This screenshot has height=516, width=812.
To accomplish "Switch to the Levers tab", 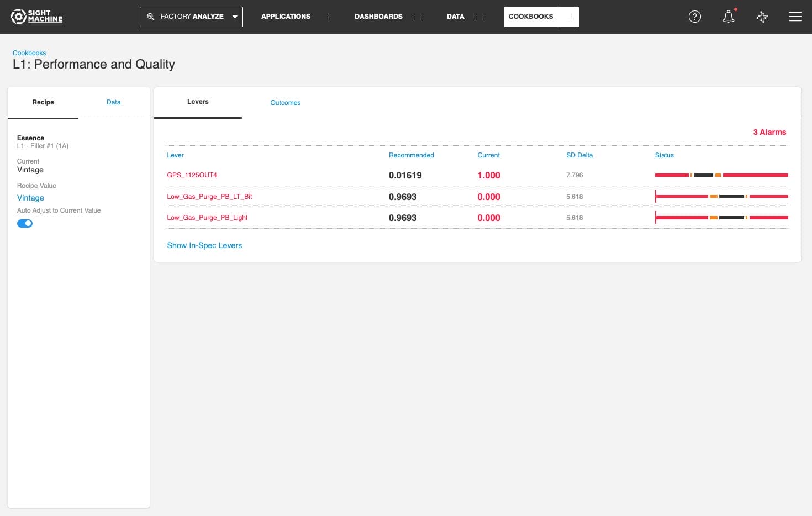I will click(198, 102).
